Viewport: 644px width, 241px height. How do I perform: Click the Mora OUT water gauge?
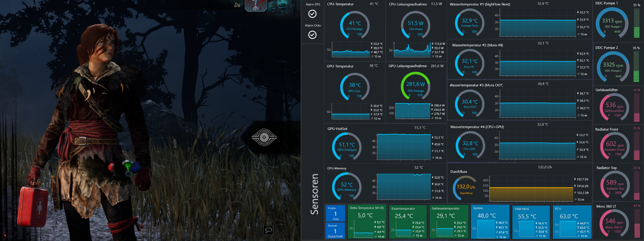coord(470,104)
